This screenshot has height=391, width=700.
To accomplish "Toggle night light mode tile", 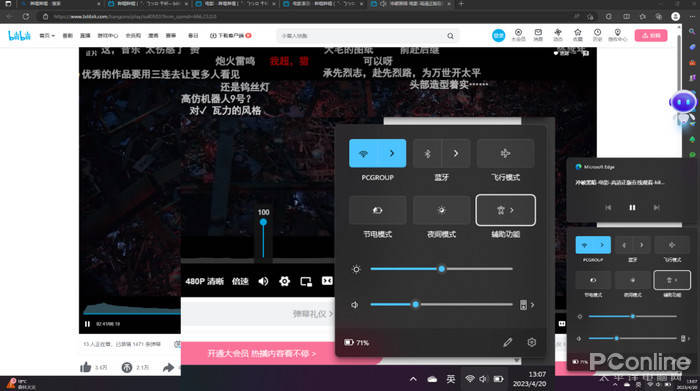I will click(x=442, y=210).
